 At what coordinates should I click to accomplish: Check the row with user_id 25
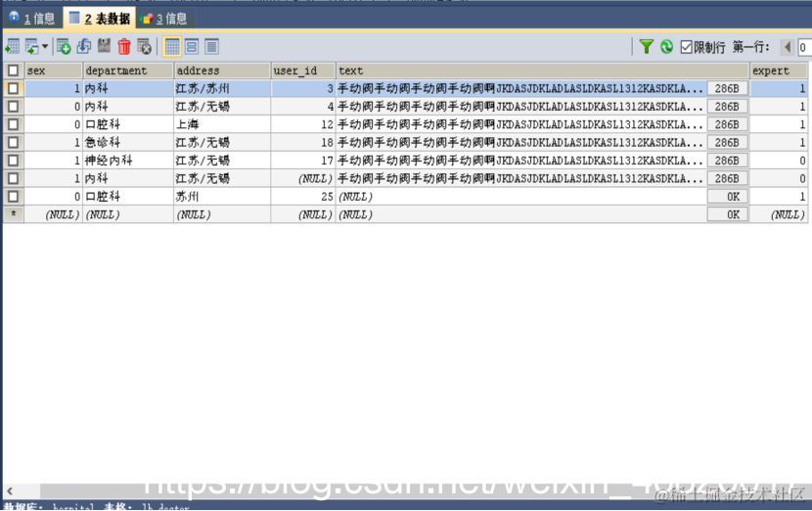14,197
